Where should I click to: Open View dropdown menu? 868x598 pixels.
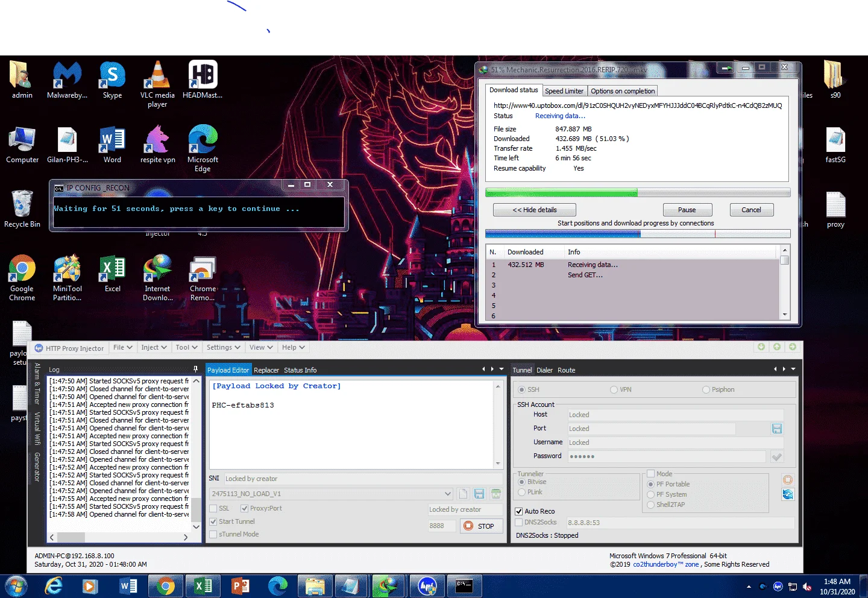(x=261, y=348)
